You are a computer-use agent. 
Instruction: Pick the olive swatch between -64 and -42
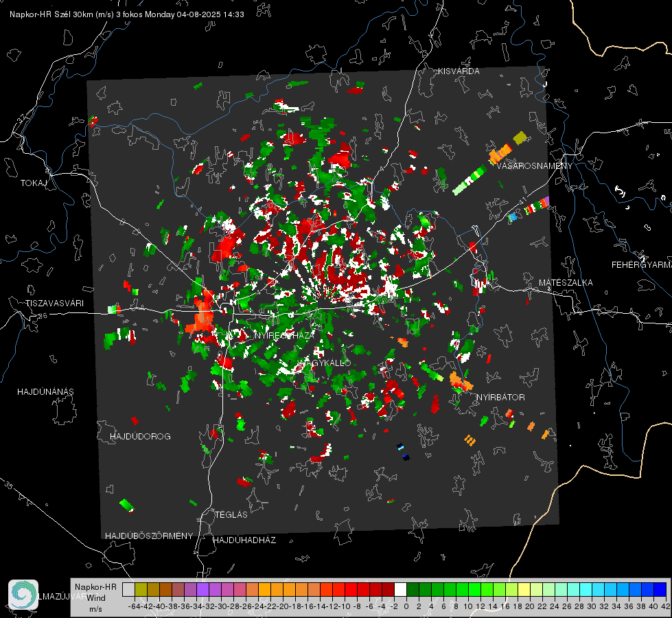[141, 589]
